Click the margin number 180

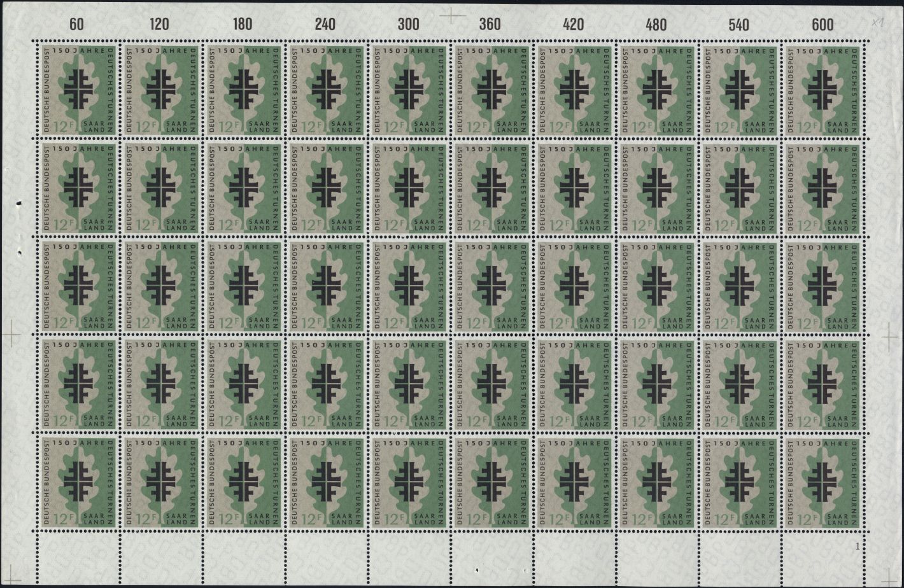coord(242,25)
